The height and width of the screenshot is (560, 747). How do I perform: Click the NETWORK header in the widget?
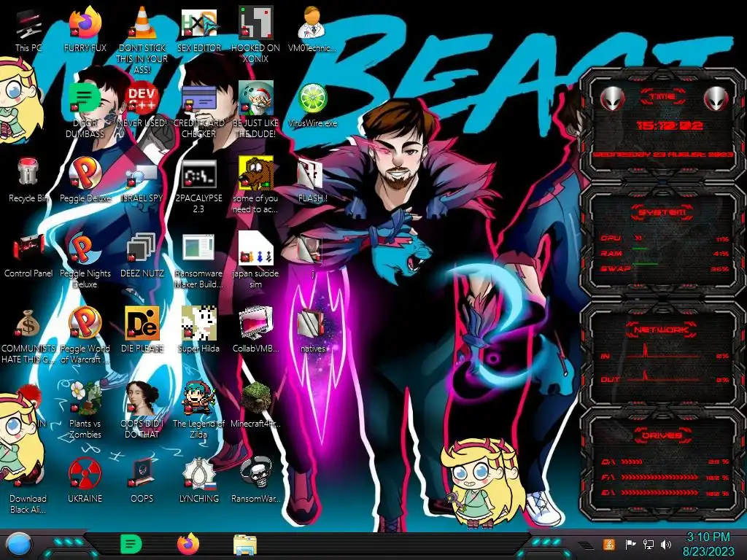[661, 330]
